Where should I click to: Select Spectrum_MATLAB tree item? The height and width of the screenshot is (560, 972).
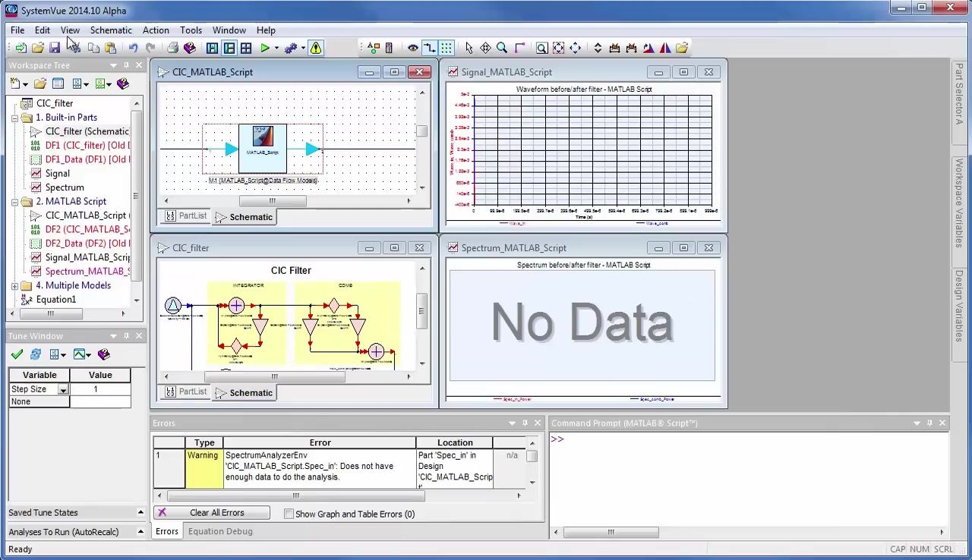87,272
